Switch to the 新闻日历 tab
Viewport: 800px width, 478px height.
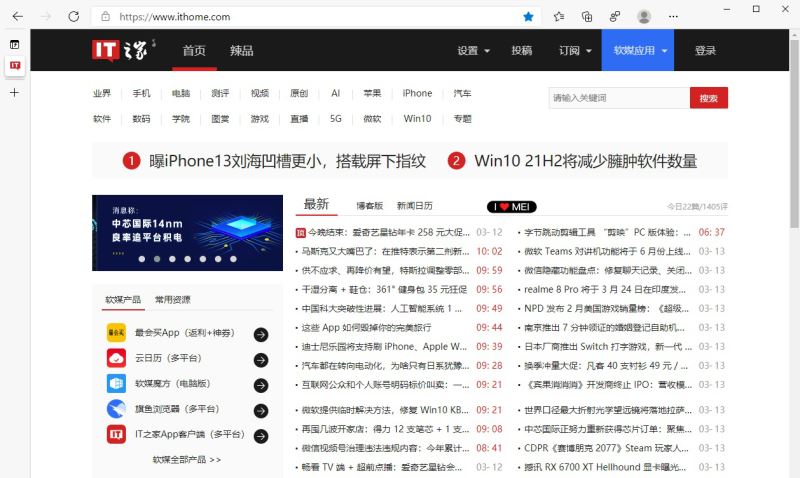(414, 206)
